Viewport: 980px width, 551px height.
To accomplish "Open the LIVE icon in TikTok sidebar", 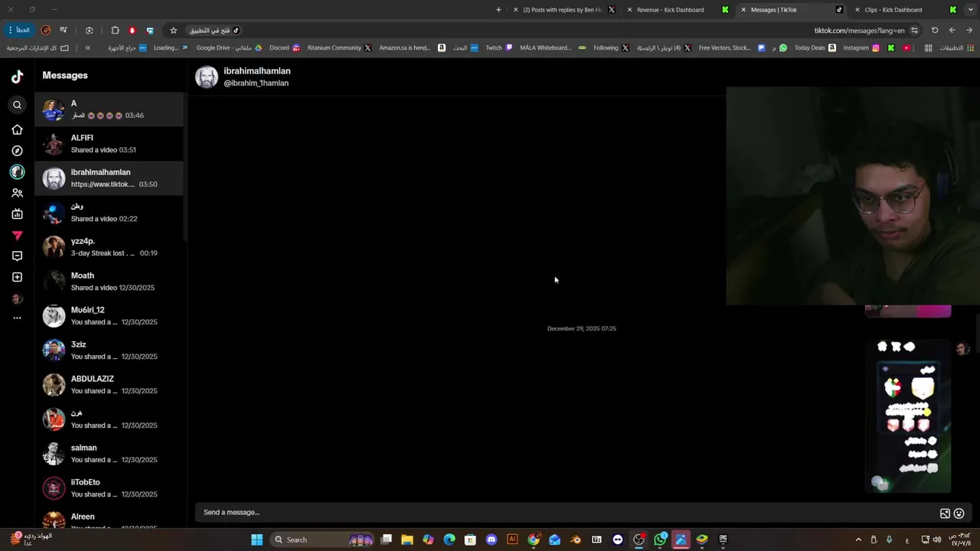I will [17, 214].
